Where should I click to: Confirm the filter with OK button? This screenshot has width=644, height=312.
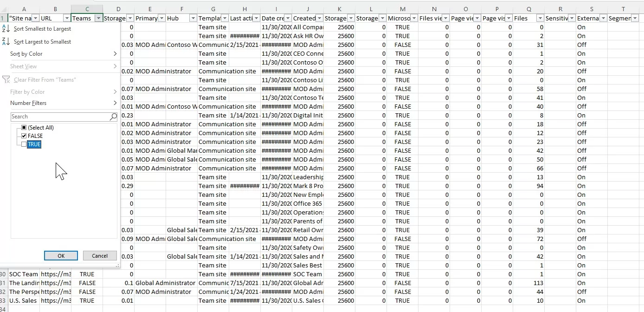(61, 256)
